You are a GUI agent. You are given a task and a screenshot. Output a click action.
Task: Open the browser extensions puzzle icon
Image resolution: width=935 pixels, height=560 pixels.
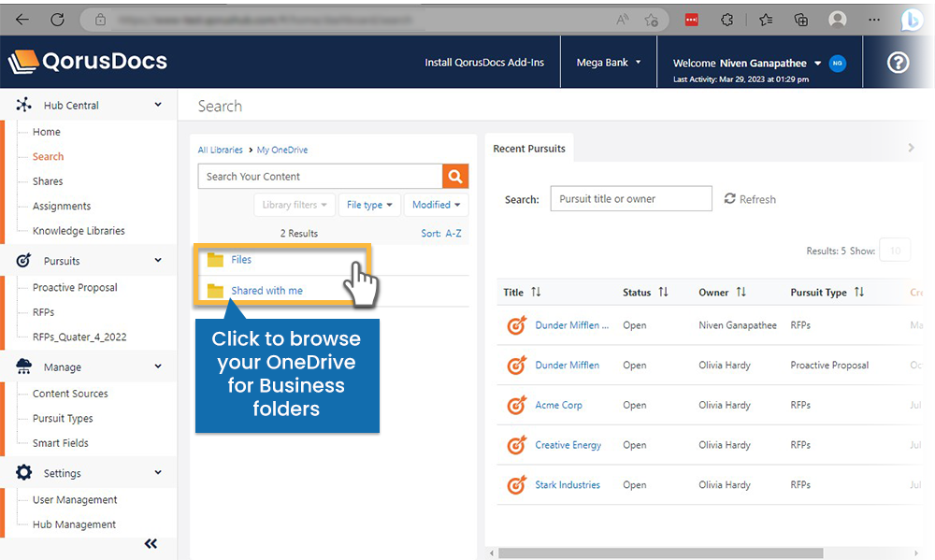726,20
